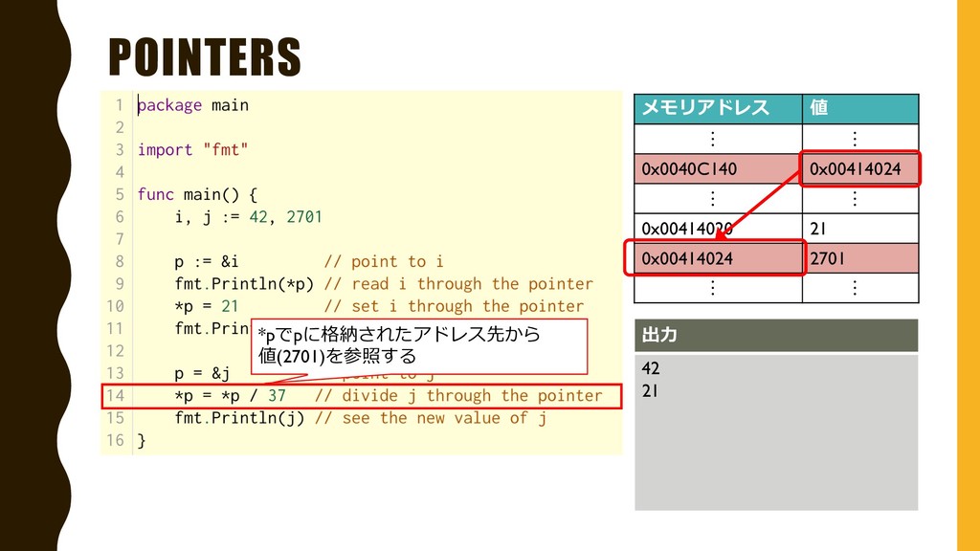Click the closing brace on line 16
This screenshot has width=980, height=551.
(142, 440)
